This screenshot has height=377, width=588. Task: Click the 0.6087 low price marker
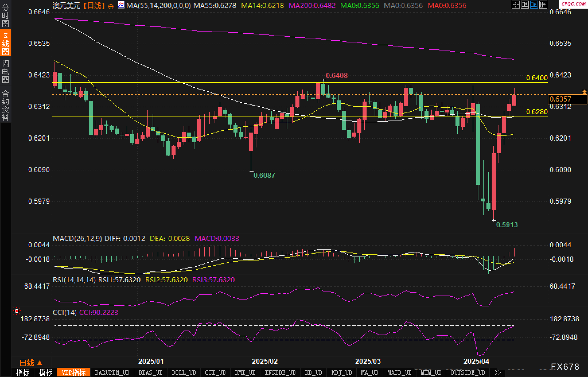pos(264,175)
